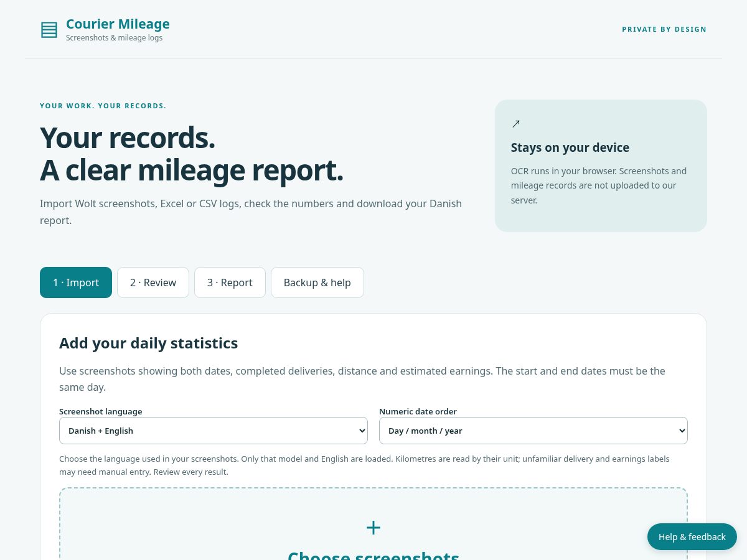Click the plus icon in the upload area
The image size is (747, 560).
click(x=374, y=528)
